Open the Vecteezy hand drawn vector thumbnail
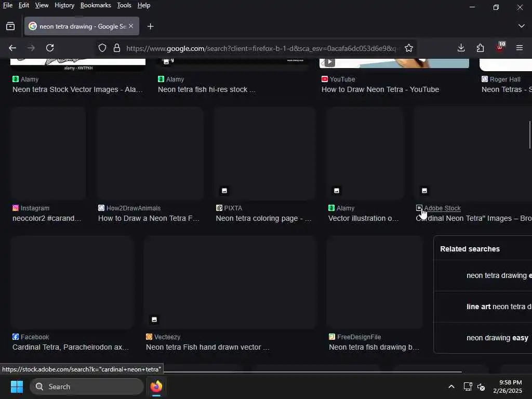Viewport: 532px width, 399px height. [x=230, y=282]
